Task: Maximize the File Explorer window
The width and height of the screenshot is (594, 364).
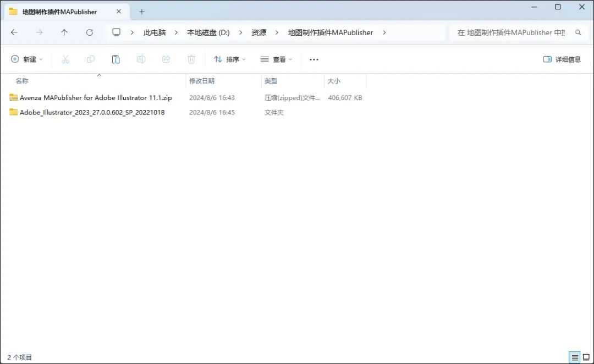Action: [558, 7]
